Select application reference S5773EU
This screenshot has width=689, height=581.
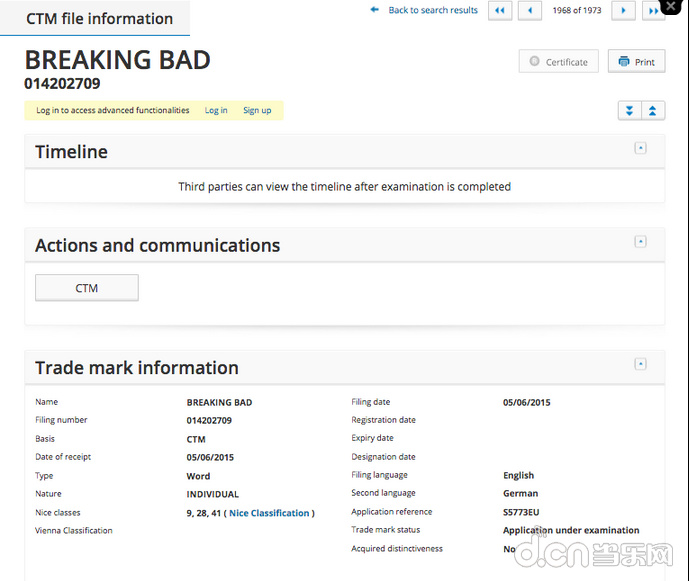(x=521, y=512)
